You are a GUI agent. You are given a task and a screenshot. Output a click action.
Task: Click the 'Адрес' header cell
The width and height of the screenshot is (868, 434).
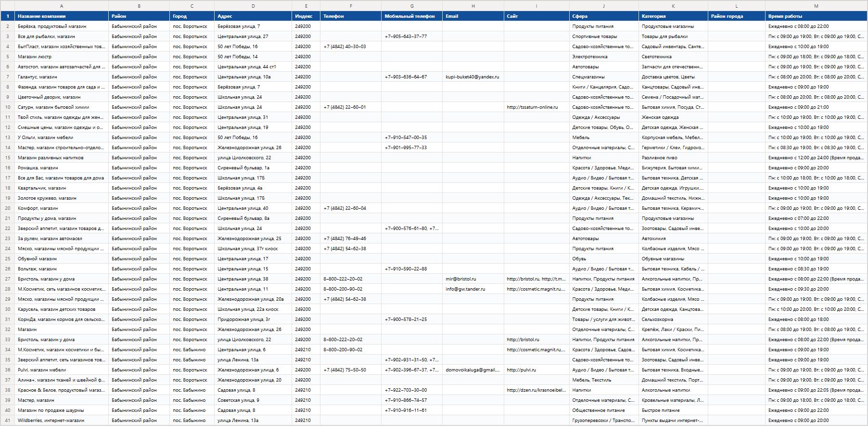[x=253, y=16]
